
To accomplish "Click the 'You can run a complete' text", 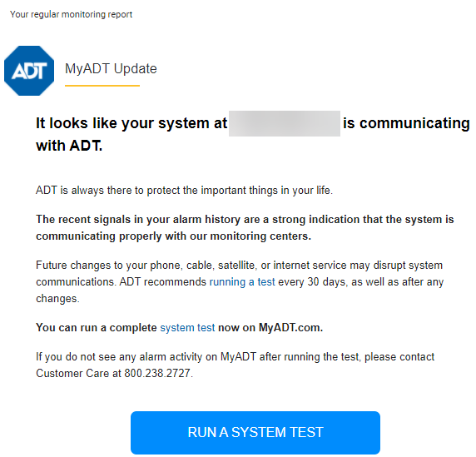I will (x=97, y=328).
